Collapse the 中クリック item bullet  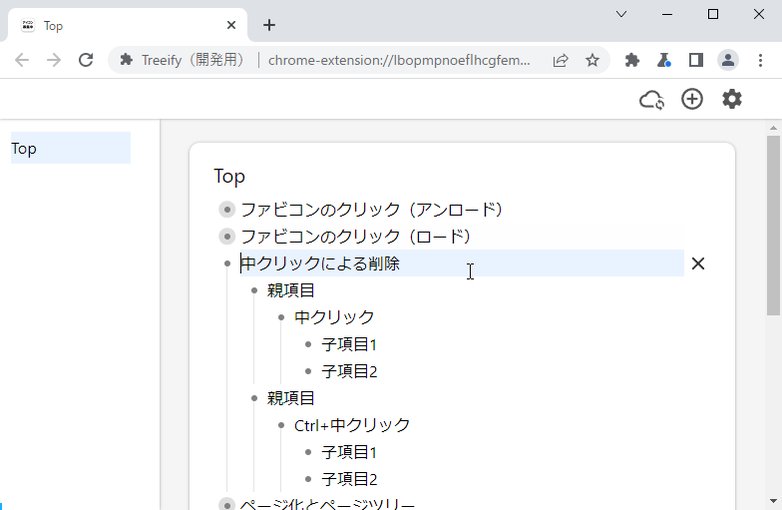pyautogui.click(x=281, y=317)
